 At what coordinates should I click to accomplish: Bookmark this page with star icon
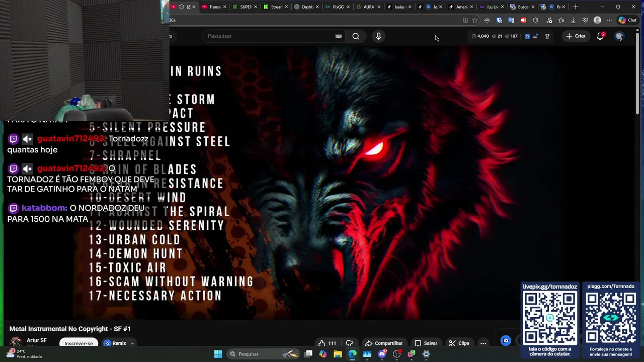click(475, 20)
